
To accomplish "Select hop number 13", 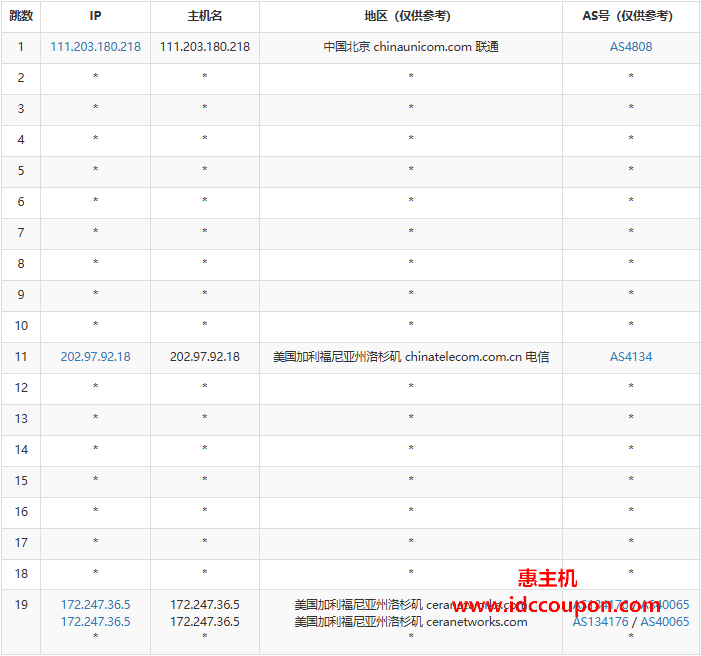I will pyautogui.click(x=21, y=419).
